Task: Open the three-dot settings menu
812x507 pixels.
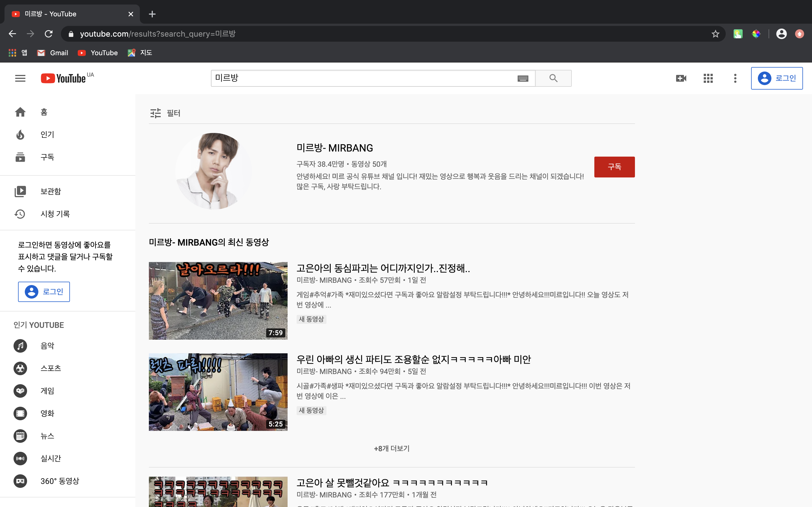Action: (735, 78)
